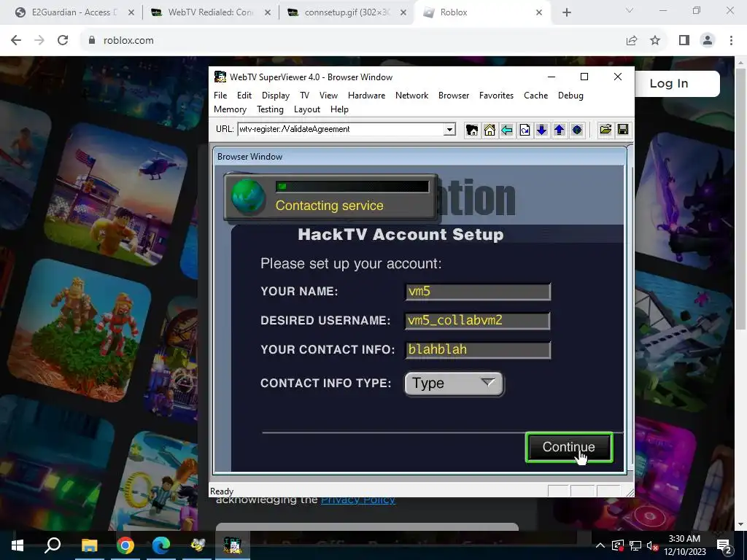Open the Contact Info Type dropdown
Screen dimensions: 747x560
coord(454,384)
